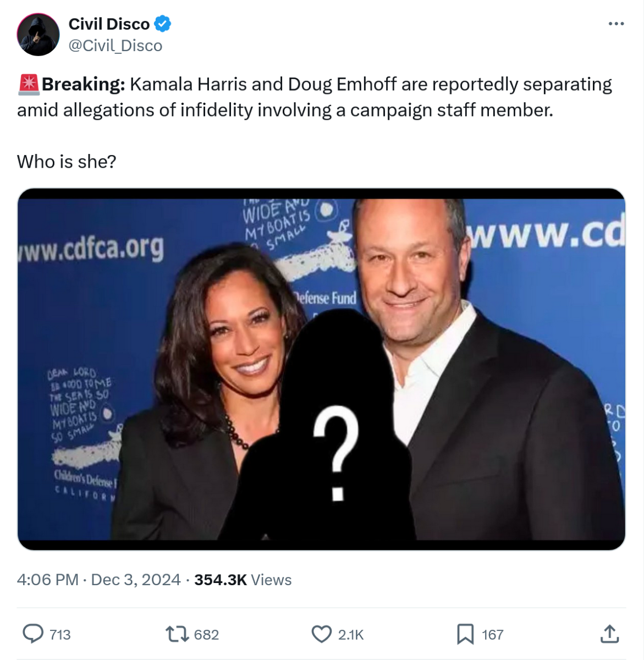Open the three-dot more options menu
Viewport: 644px width, 660px height.
pos(616,24)
